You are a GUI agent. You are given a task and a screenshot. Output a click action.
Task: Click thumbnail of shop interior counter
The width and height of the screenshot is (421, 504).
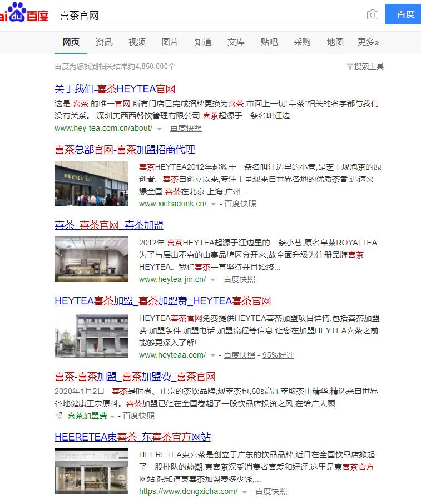point(91,259)
